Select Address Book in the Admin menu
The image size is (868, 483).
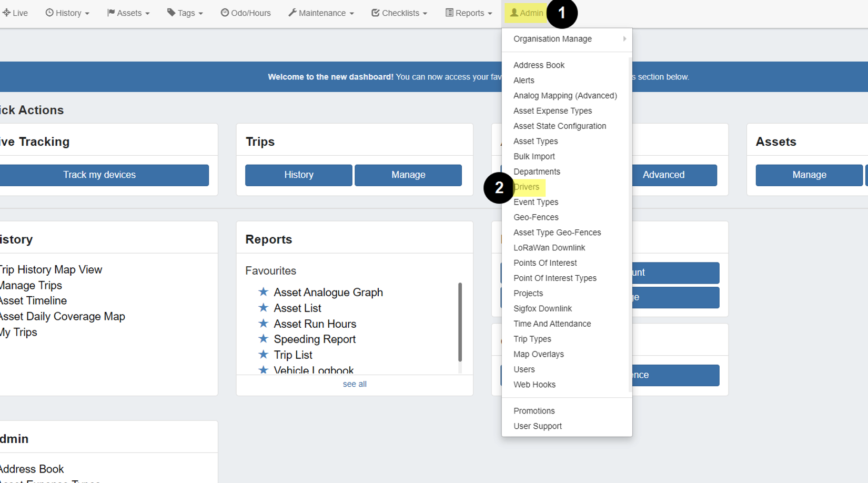point(539,65)
